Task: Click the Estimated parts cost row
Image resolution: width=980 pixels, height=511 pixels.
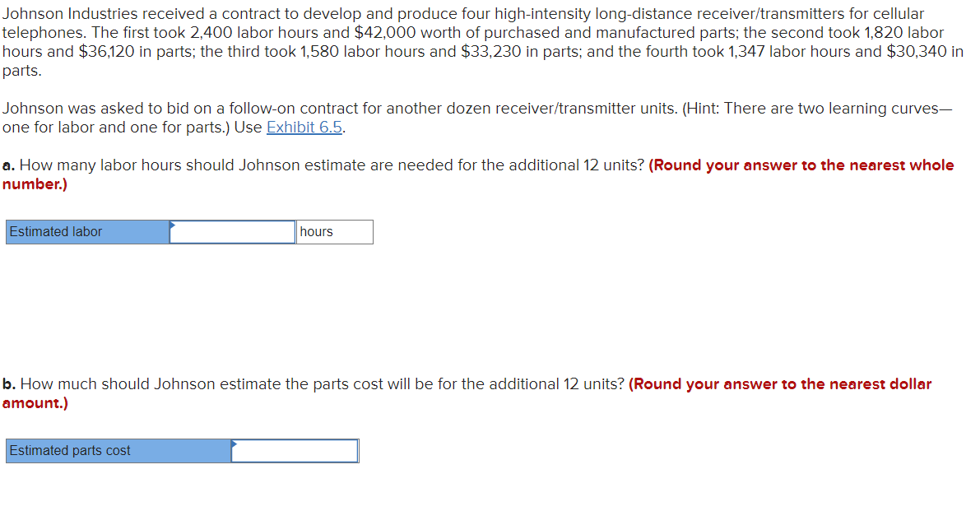Action: pos(181,451)
